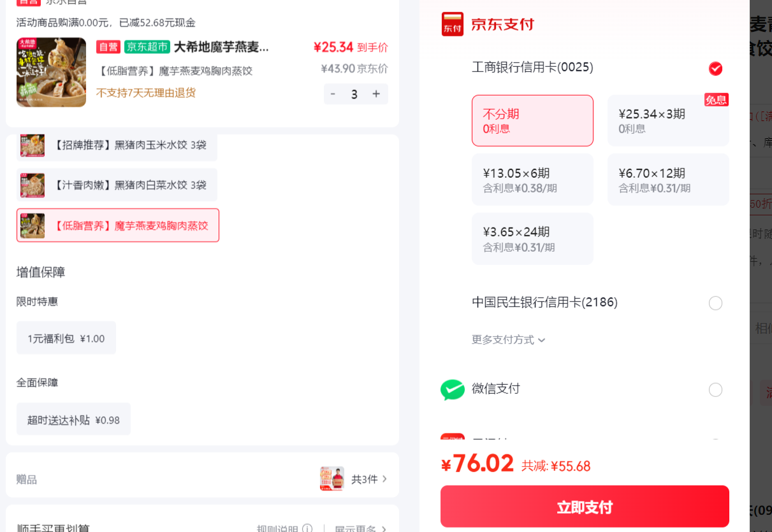This screenshot has height=532, width=772.
Task: Click the JD Pay logo icon
Action: (x=453, y=24)
